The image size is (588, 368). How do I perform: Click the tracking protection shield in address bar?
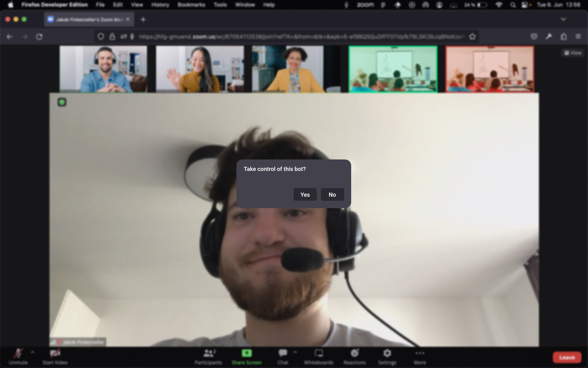coord(100,36)
